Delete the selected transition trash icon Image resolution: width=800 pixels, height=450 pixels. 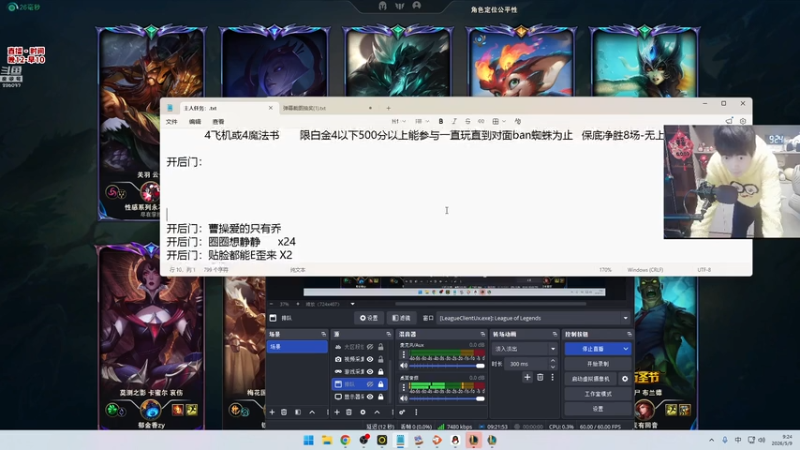coord(540,378)
